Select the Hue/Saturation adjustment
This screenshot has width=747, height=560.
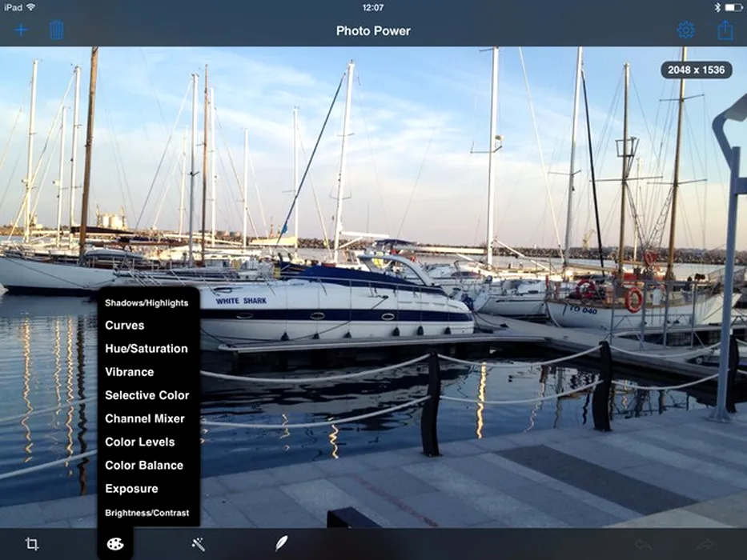click(x=147, y=349)
